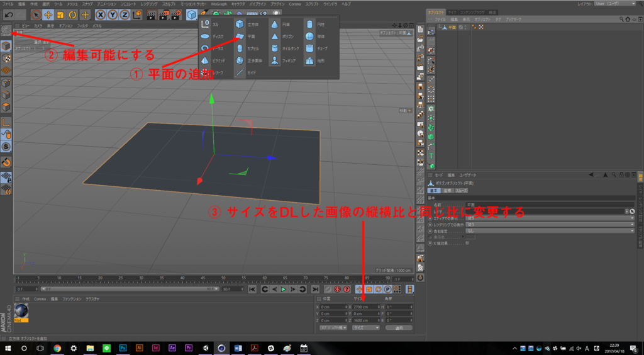The height and width of the screenshot is (355, 644).
Task: Select the 基本 attribute tab
Action: [434, 191]
